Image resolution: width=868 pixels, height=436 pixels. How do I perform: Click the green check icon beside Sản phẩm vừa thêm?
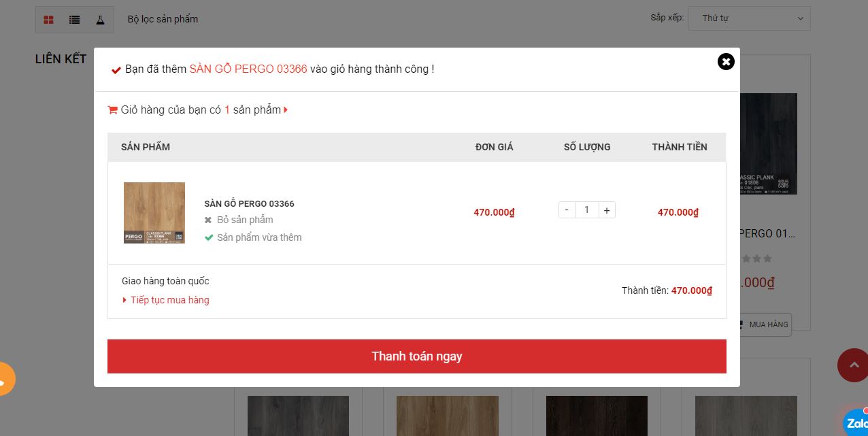[x=209, y=237]
